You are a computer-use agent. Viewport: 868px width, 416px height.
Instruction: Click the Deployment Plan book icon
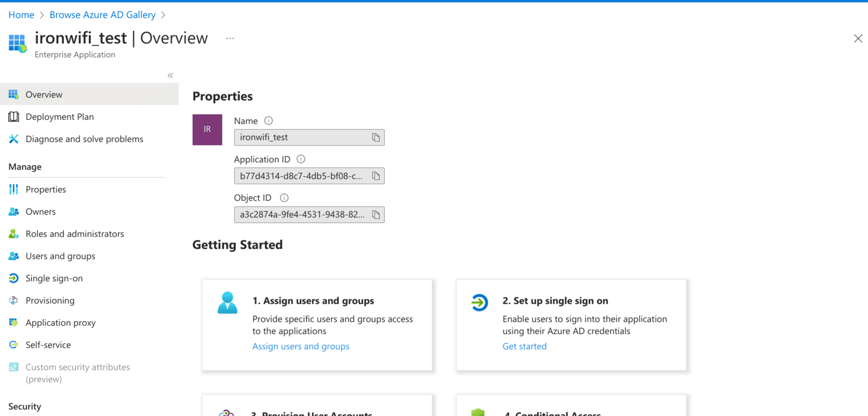(x=14, y=117)
